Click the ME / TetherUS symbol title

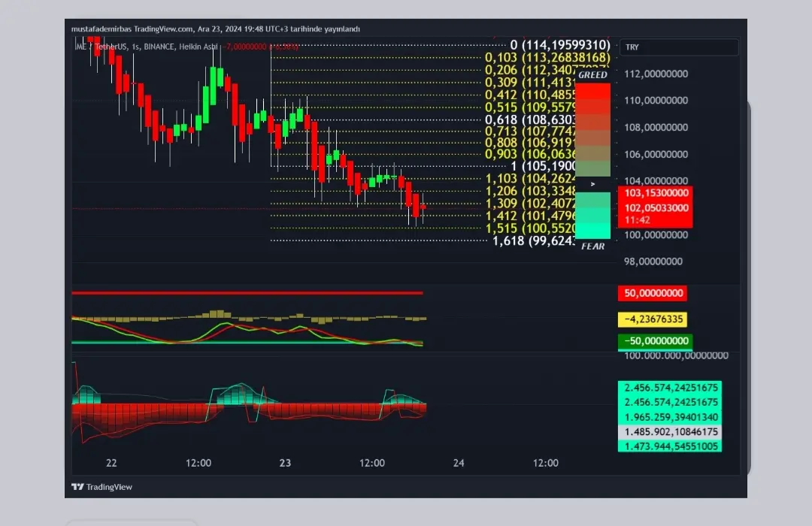click(x=146, y=47)
